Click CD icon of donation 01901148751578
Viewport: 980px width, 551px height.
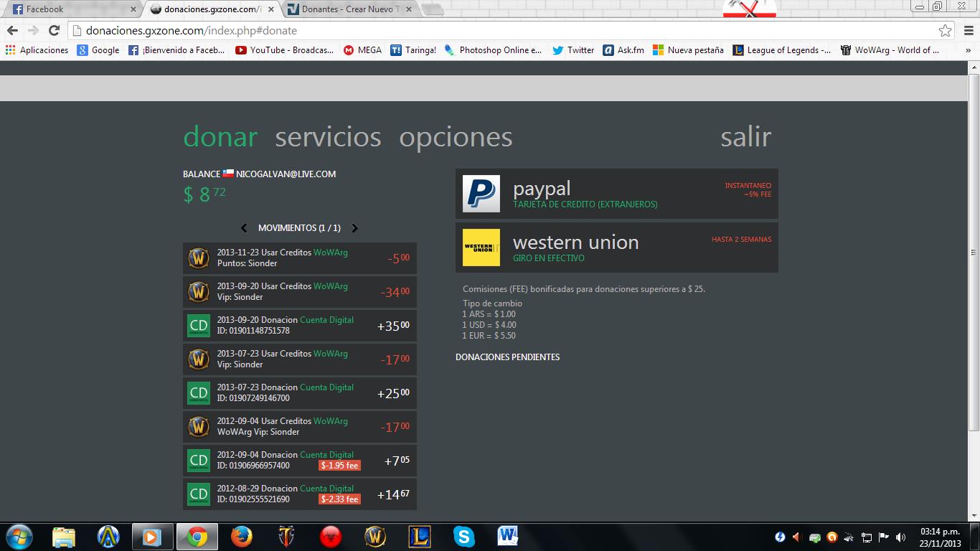pyautogui.click(x=199, y=326)
